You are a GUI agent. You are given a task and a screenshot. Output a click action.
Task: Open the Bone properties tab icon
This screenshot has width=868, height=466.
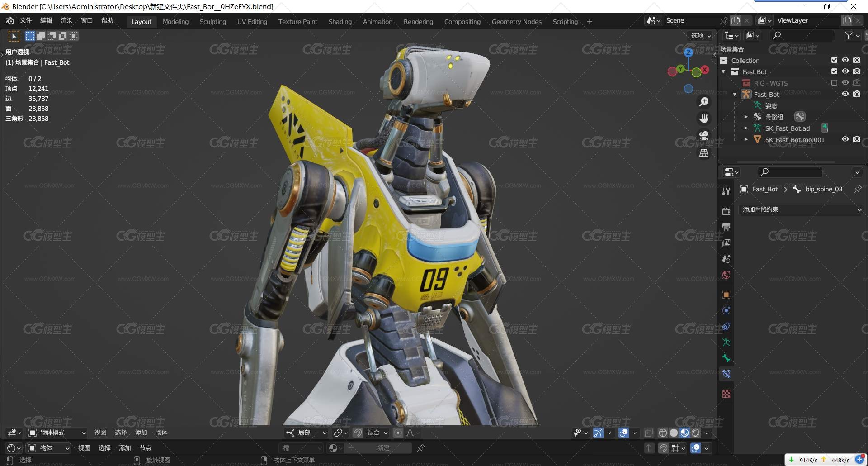726,358
